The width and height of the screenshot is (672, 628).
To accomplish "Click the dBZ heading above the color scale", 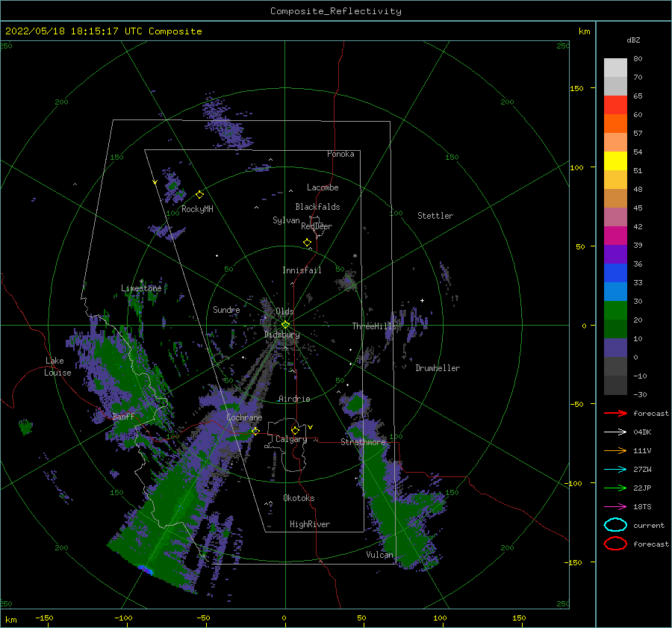I will coord(633,40).
